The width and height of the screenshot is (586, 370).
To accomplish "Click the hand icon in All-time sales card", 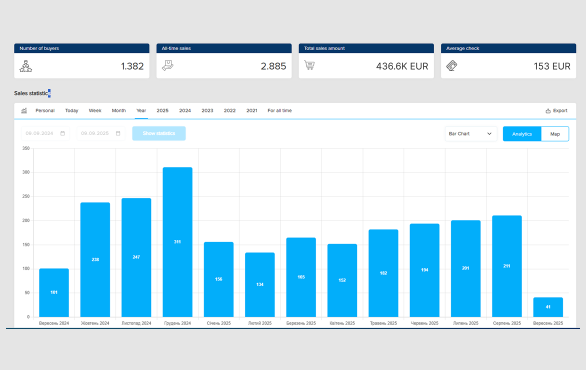I will click(x=167, y=66).
